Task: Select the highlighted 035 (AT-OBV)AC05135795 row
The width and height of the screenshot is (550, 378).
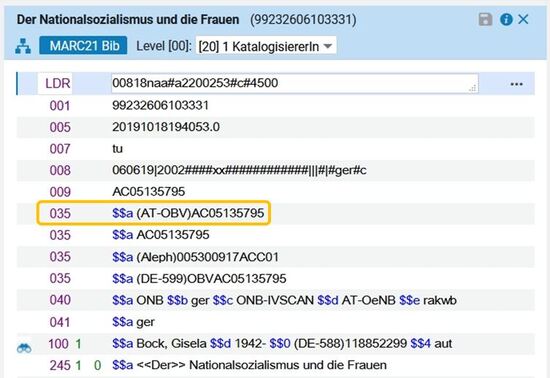Action: coord(154,213)
